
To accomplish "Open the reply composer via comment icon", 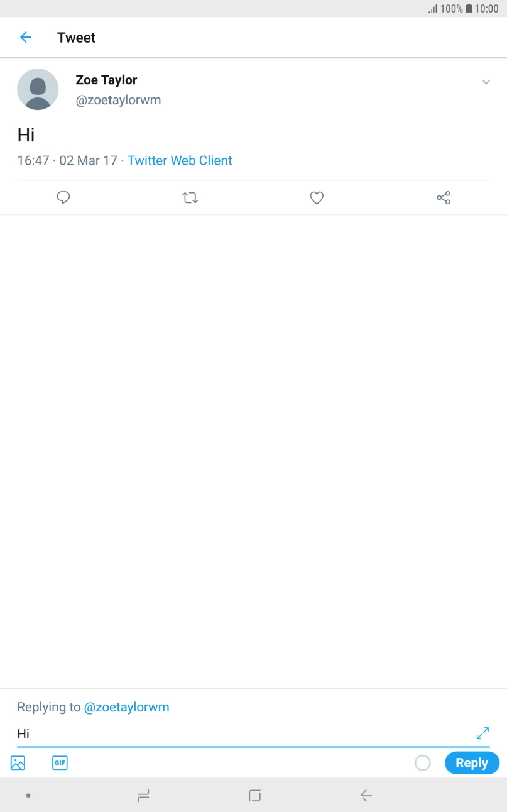I will click(x=63, y=197).
